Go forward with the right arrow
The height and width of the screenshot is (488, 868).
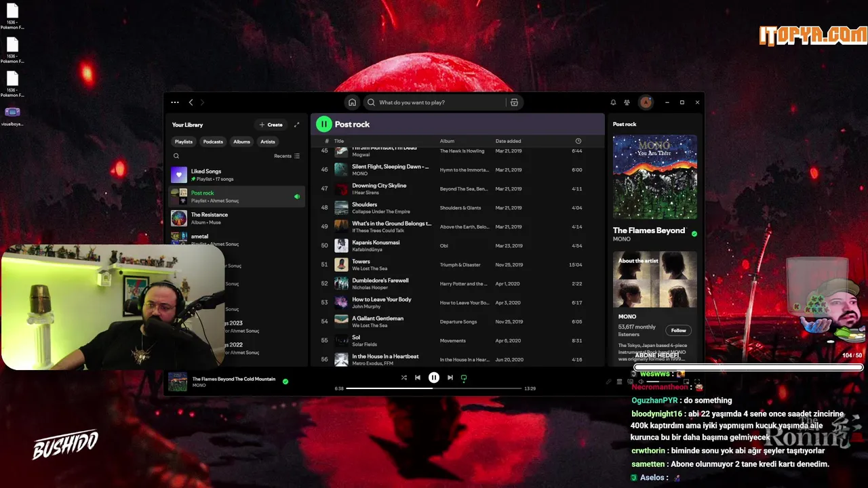pos(202,102)
